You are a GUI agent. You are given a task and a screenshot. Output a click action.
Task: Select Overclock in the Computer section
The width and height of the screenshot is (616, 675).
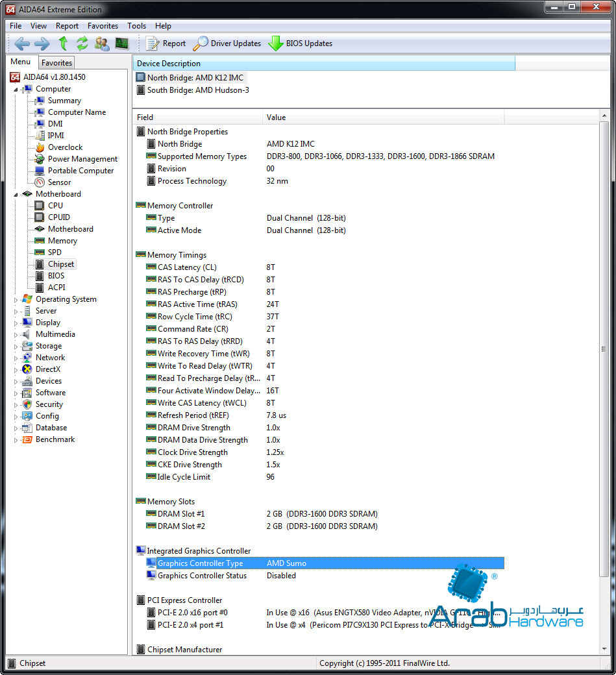coord(65,147)
